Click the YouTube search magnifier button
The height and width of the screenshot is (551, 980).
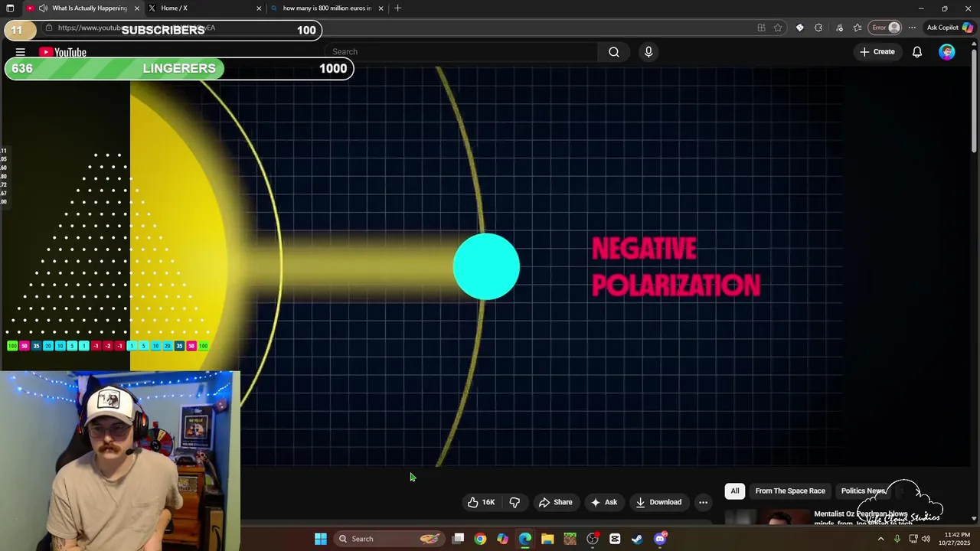pos(614,52)
